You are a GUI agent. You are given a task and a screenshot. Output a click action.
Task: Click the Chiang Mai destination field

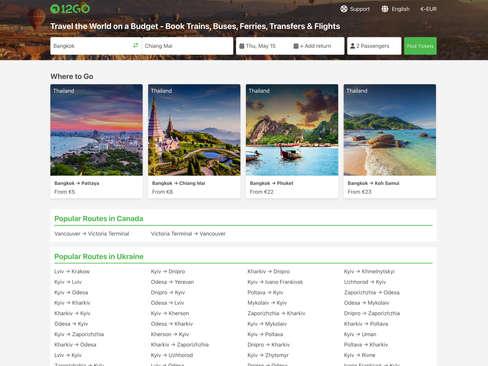187,46
